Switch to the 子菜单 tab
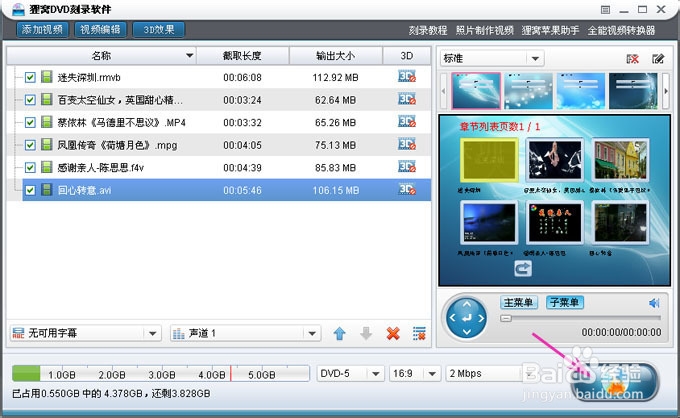 click(x=565, y=302)
